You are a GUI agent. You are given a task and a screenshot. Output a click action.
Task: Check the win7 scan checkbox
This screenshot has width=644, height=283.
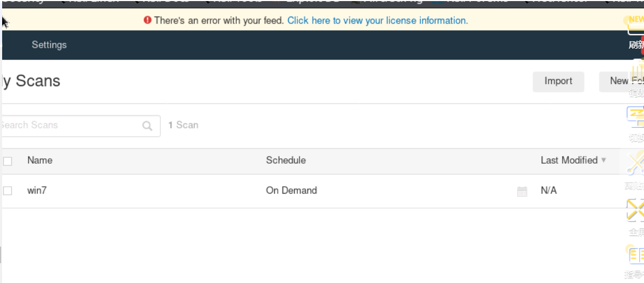pyautogui.click(x=8, y=190)
